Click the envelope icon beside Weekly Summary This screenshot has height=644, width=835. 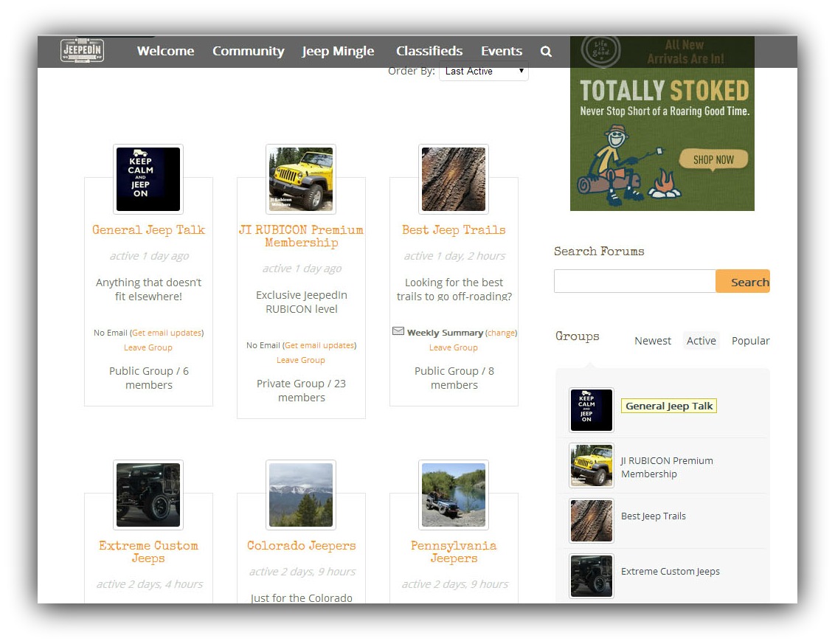(398, 331)
